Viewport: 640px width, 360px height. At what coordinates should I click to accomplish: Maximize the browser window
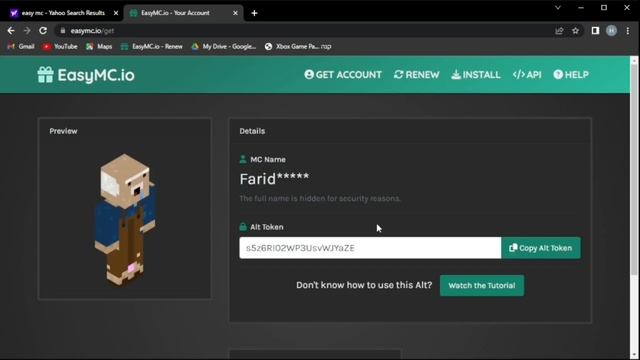click(604, 8)
